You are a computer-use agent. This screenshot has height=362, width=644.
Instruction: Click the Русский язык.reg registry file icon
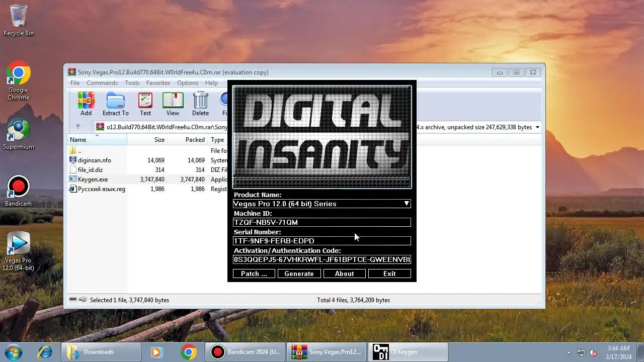tap(73, 189)
